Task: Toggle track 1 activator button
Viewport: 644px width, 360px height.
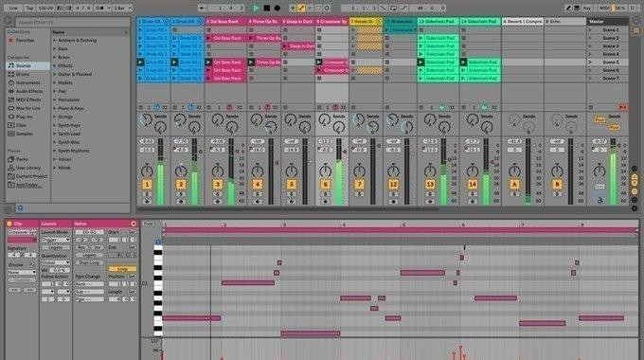Action: (x=147, y=185)
